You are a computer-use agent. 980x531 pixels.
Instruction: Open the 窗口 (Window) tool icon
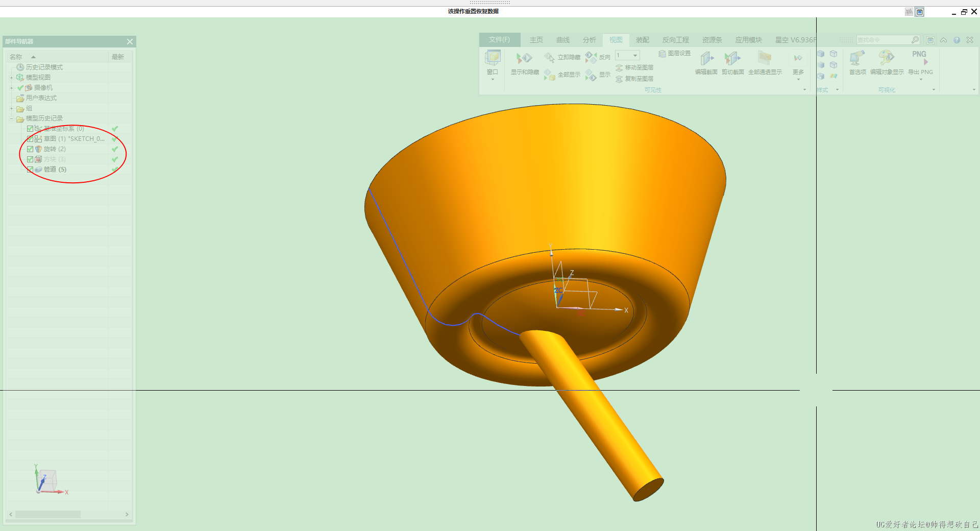tap(493, 58)
